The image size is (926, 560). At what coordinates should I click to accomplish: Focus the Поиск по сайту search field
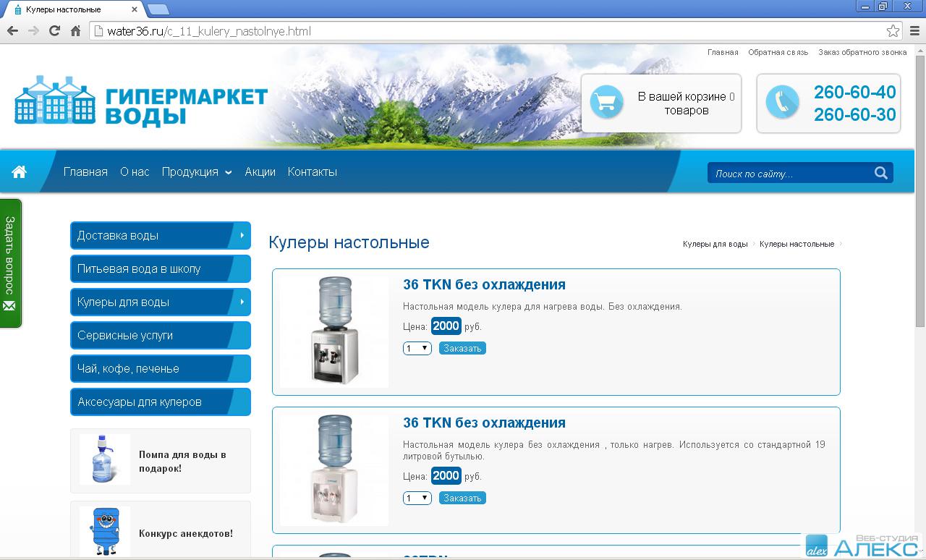(789, 174)
